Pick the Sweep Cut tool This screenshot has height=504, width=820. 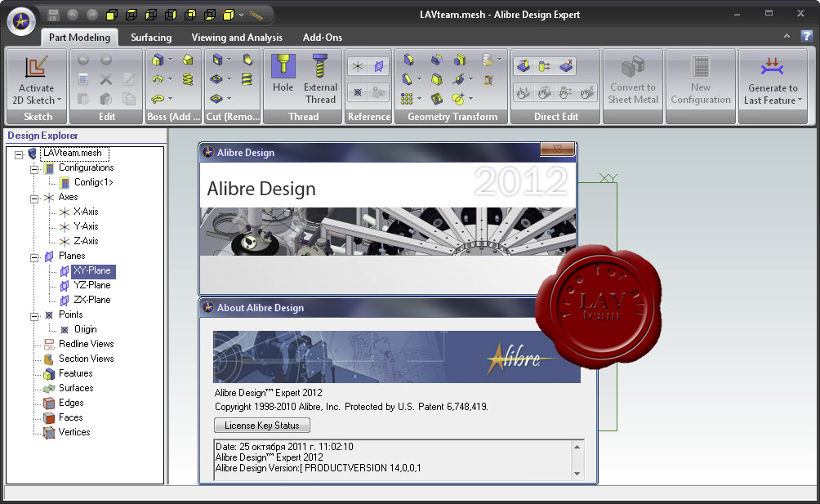coord(217,98)
